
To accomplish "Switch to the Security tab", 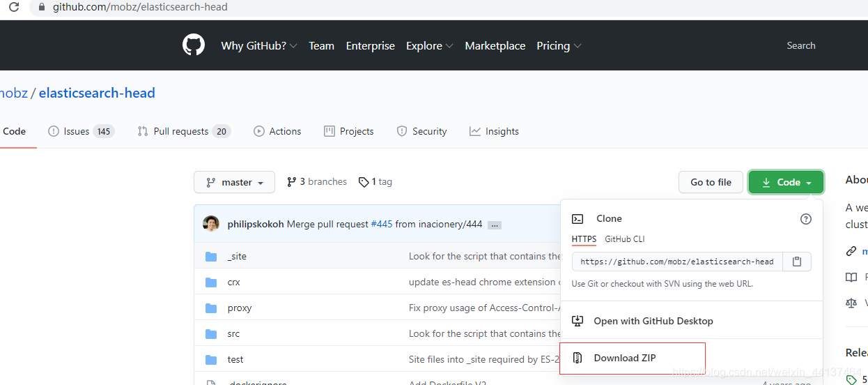I will 421,131.
